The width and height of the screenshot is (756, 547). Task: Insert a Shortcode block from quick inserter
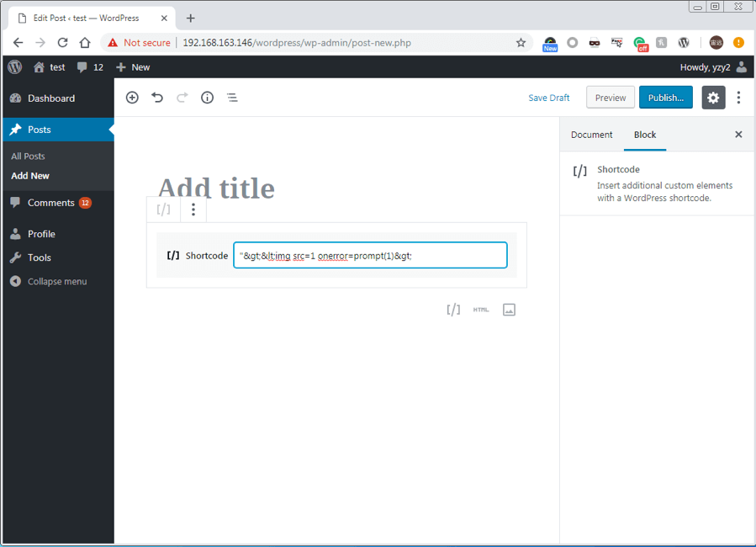tap(453, 310)
